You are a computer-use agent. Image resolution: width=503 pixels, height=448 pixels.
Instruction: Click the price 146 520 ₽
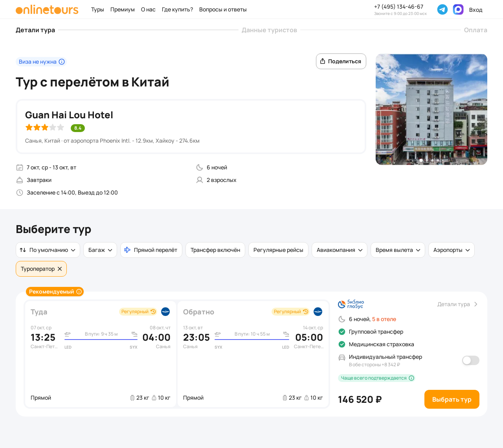[360, 399]
